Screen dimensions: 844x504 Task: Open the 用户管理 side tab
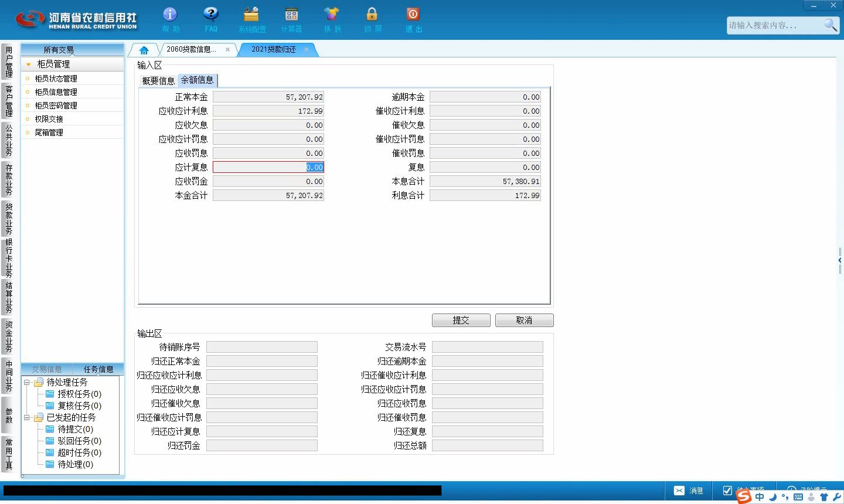click(x=9, y=62)
